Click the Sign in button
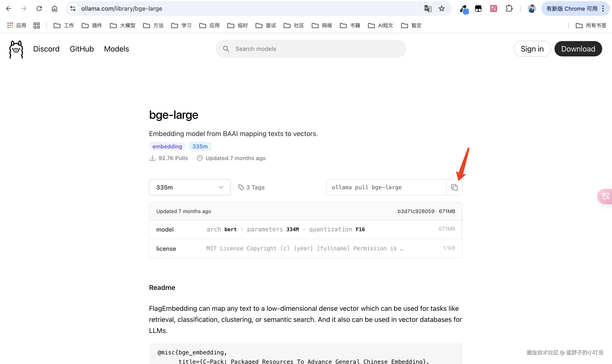612x364 pixels. click(532, 49)
